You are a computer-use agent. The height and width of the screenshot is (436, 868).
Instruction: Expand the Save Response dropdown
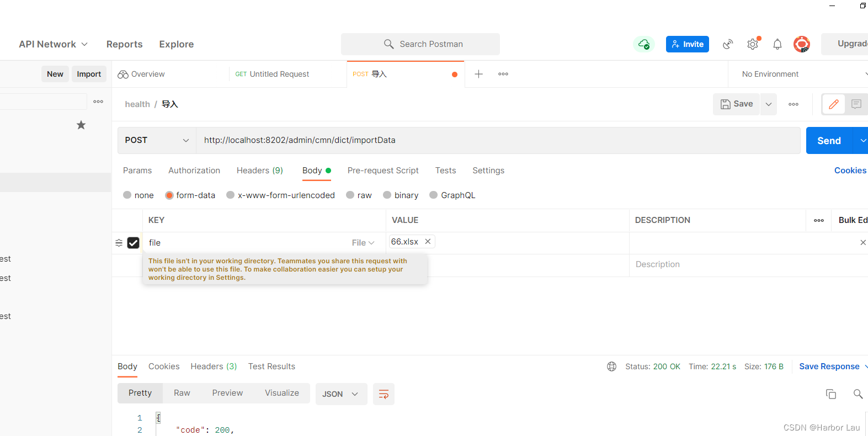866,366
